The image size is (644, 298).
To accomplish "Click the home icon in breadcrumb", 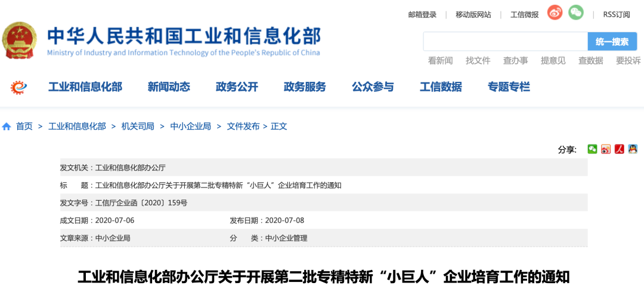I will tap(6, 127).
